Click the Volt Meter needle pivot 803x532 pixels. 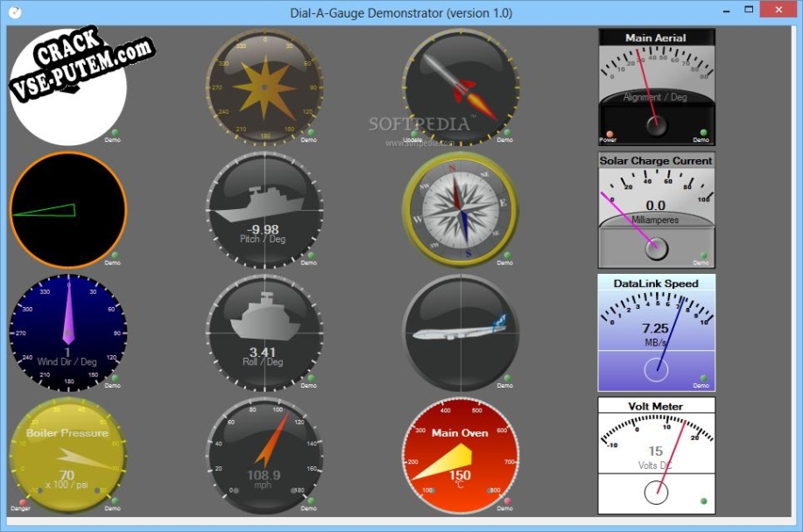[x=656, y=493]
